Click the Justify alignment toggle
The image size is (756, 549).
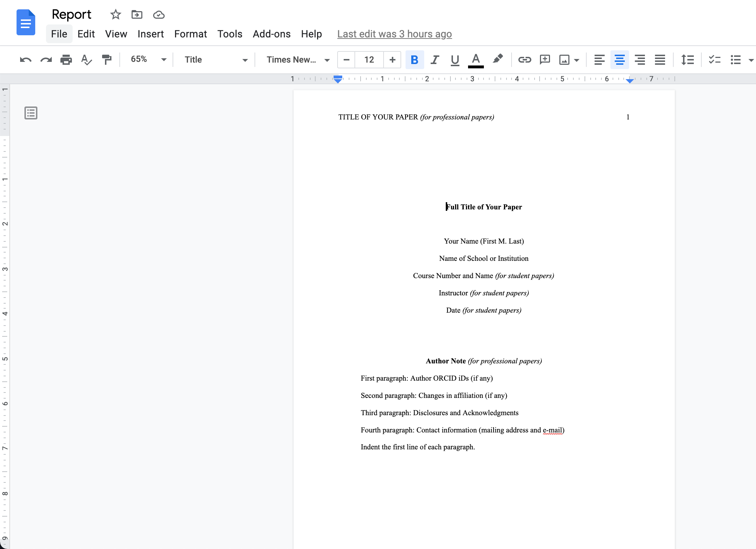pyautogui.click(x=659, y=59)
